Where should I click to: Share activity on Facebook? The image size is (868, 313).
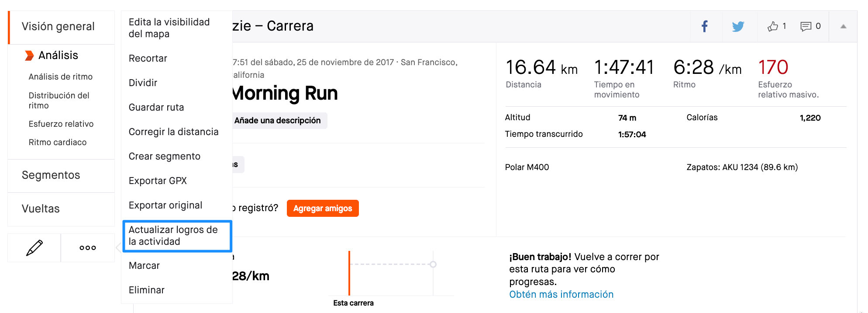coord(705,26)
